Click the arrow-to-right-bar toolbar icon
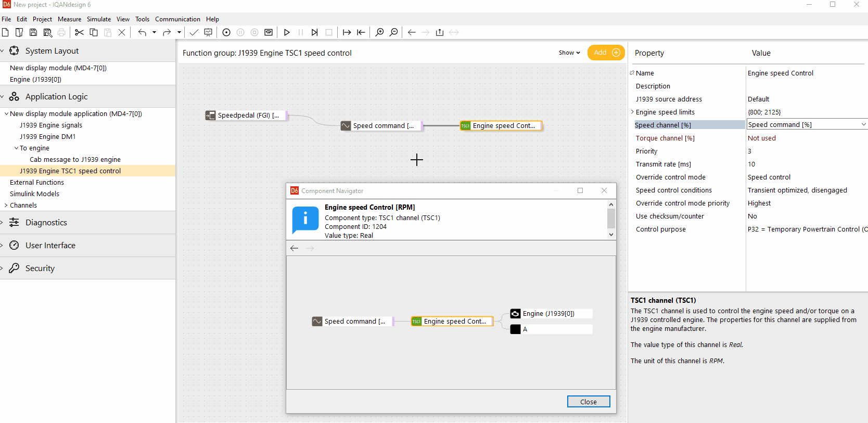Image resolution: width=868 pixels, height=423 pixels. pos(347,32)
